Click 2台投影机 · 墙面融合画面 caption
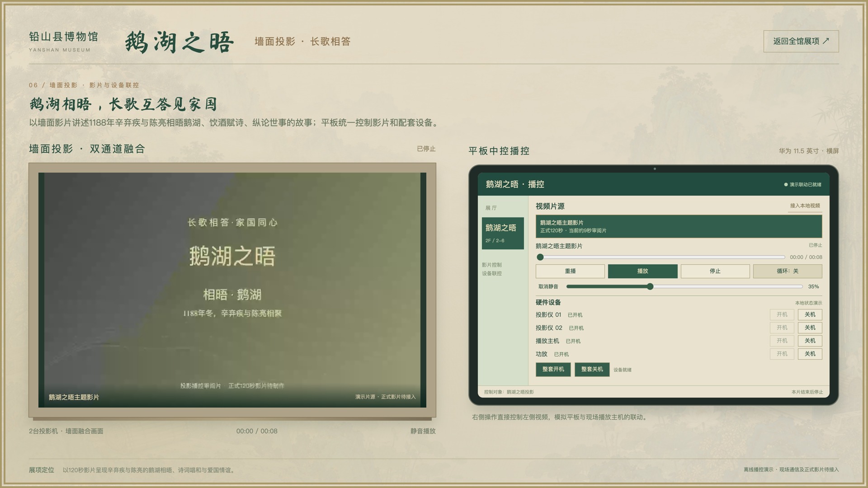The width and height of the screenshot is (868, 488). click(x=66, y=431)
